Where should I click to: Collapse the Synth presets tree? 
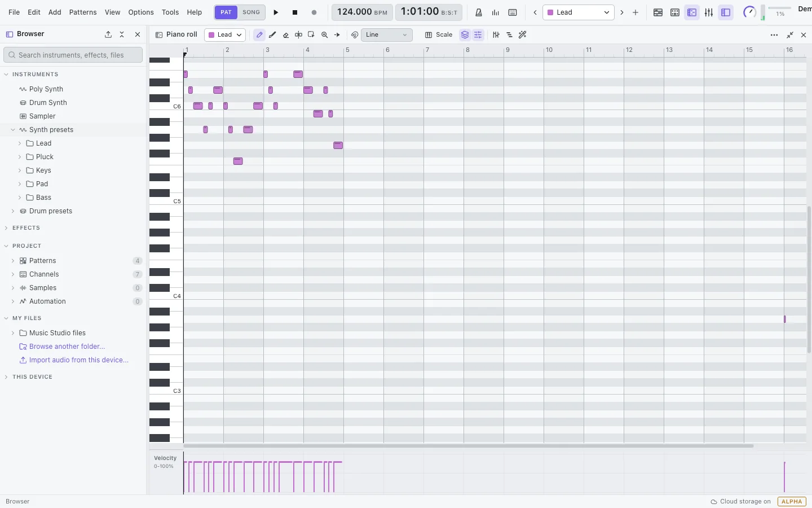[x=13, y=130]
